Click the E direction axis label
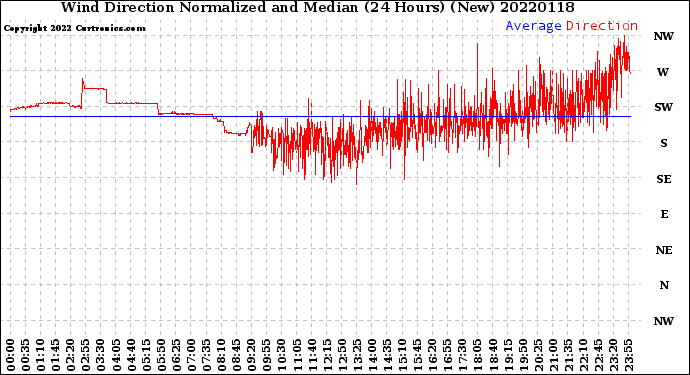Screen dimensions: 690x375 click(x=664, y=214)
